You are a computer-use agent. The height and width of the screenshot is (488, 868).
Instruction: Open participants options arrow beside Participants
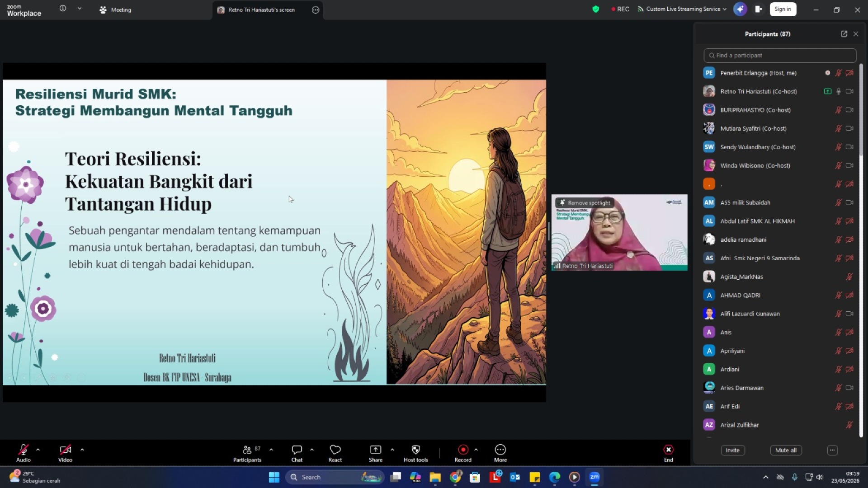point(271,450)
